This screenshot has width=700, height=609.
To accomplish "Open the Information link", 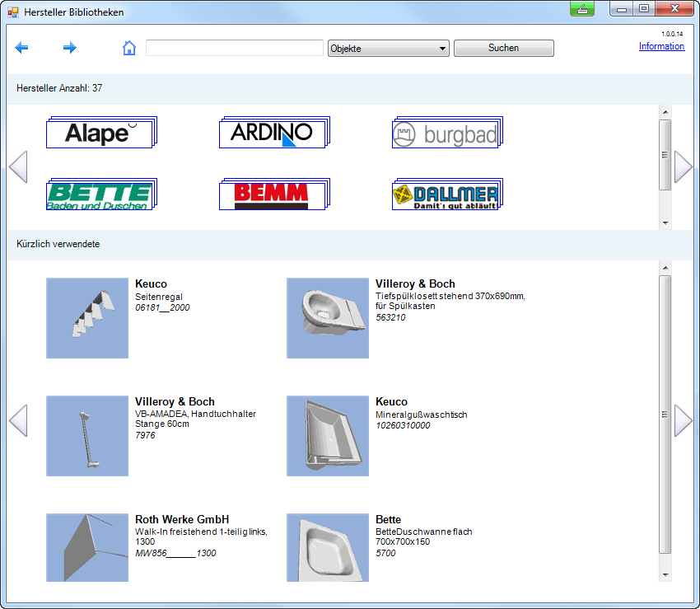I will [661, 46].
